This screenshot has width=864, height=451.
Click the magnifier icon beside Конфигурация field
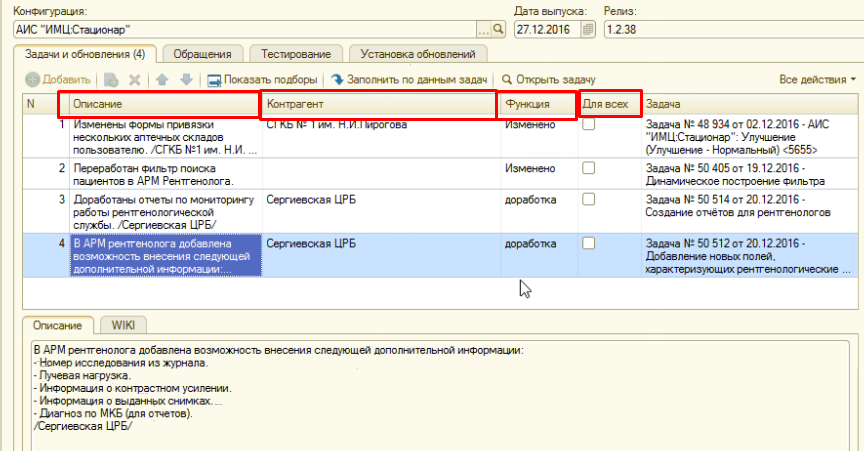click(x=499, y=29)
